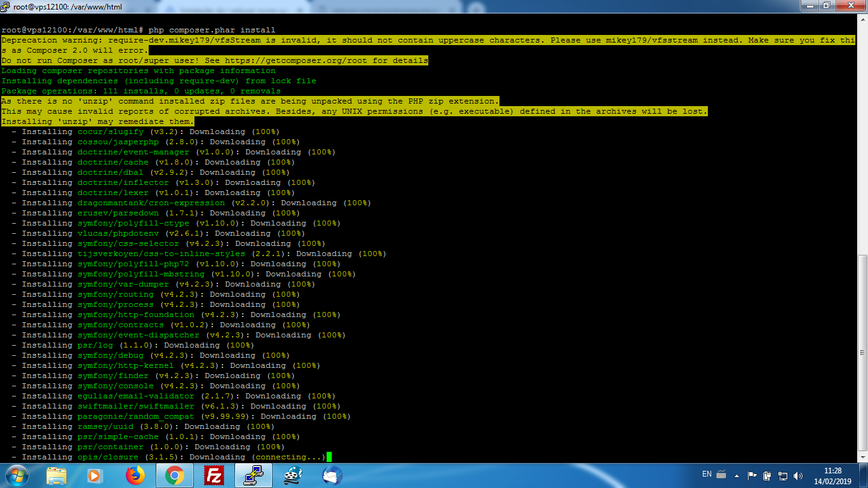Click package name vlucas/phpdotenv
Screen dimensions: 868x488
118,233
